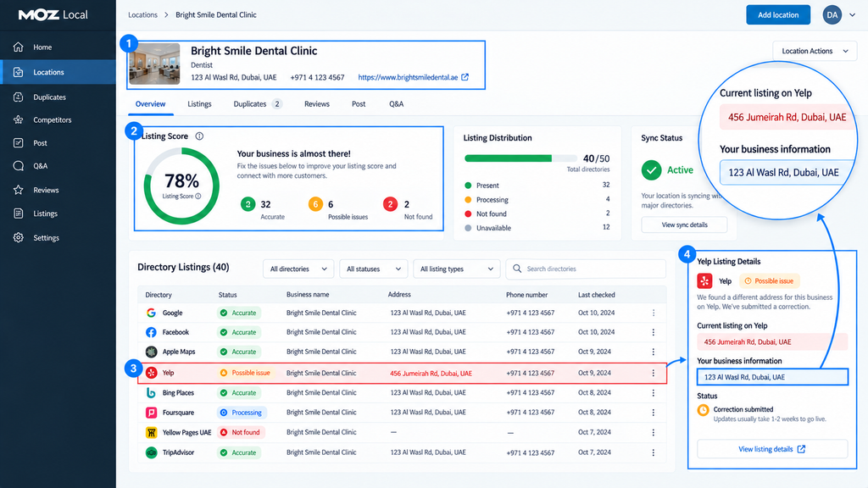Expand the Location Actions dropdown
The height and width of the screenshot is (488, 868).
(x=815, y=51)
